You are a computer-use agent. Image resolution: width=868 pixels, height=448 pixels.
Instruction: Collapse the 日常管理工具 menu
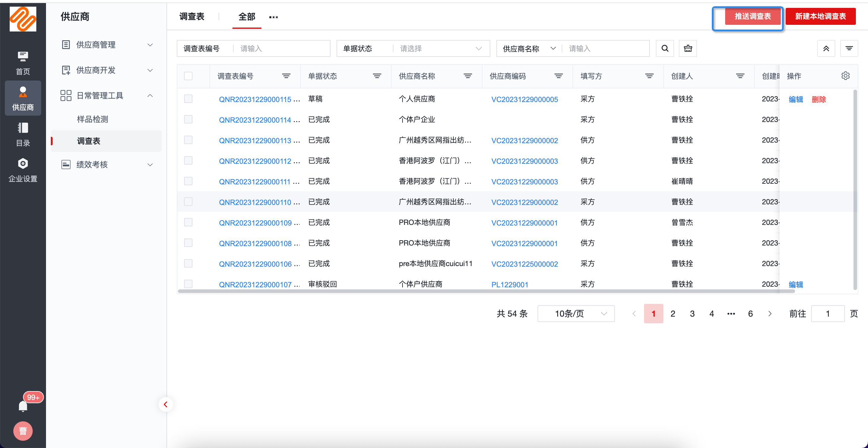click(106, 95)
